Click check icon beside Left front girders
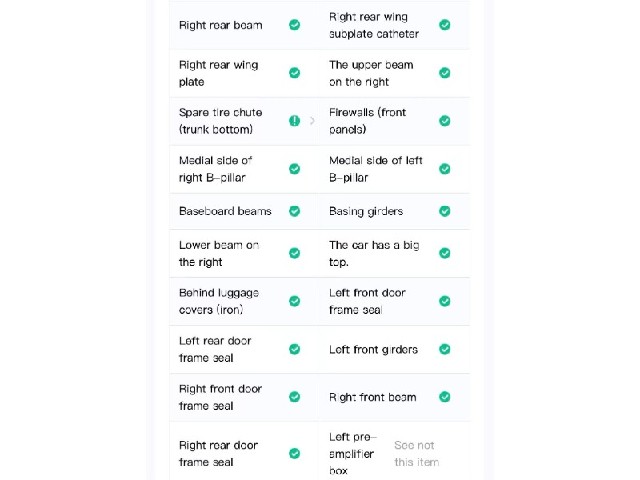The image size is (640, 480). click(x=444, y=349)
